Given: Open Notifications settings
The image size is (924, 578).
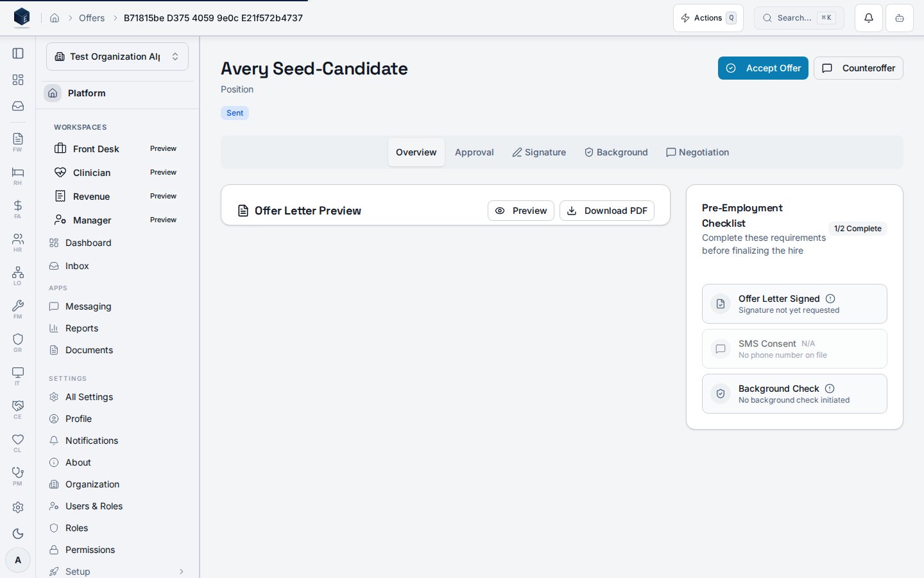Looking at the screenshot, I should click(x=116, y=441).
